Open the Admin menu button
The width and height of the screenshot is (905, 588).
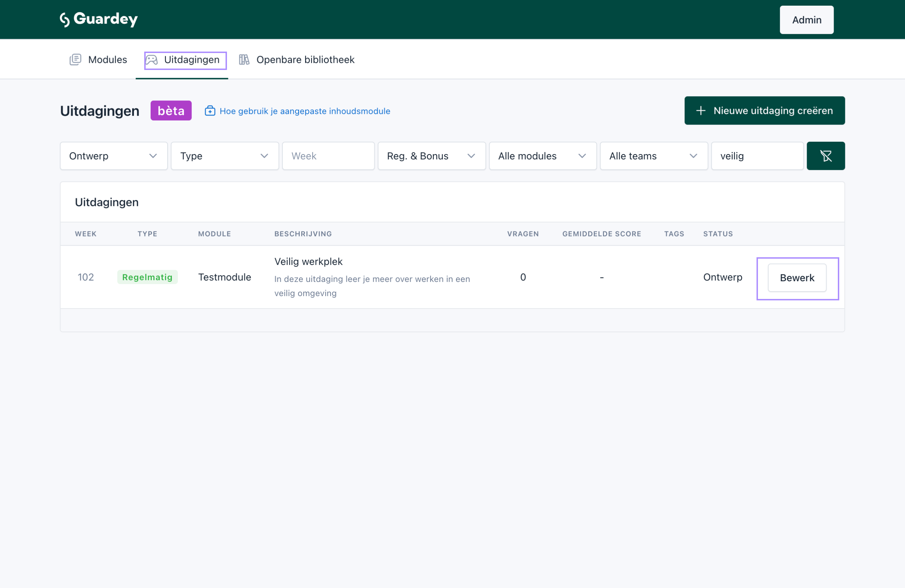[806, 20]
